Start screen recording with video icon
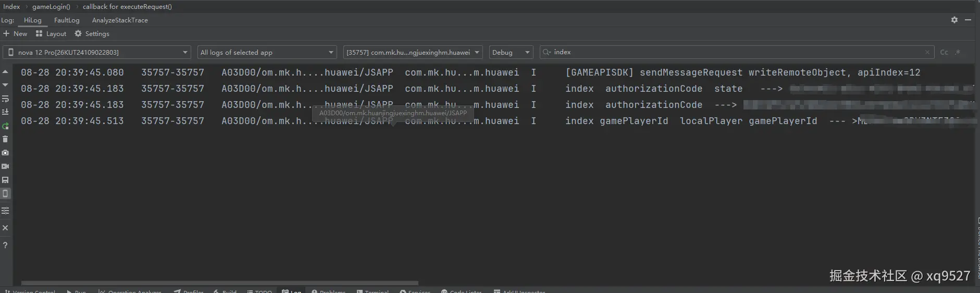980x293 pixels. pyautogui.click(x=5, y=166)
